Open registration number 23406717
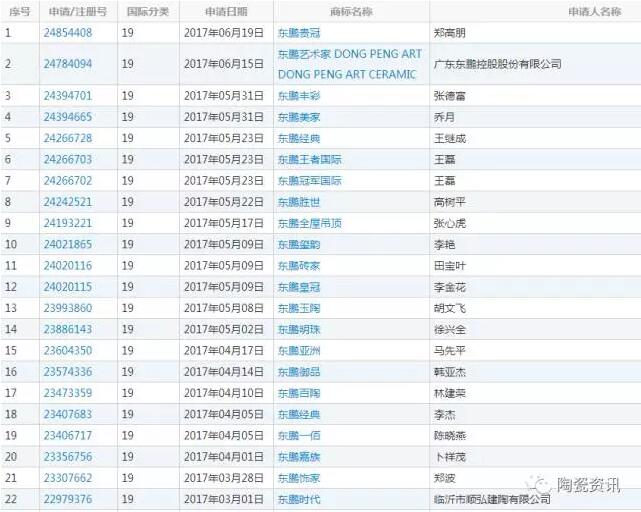This screenshot has width=641, height=512. pyautogui.click(x=68, y=436)
